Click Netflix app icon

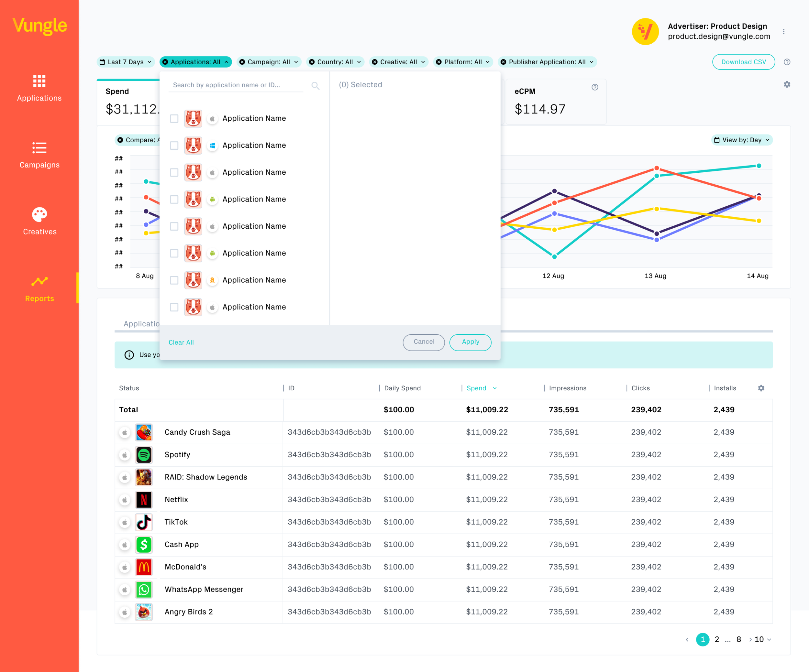pos(144,500)
